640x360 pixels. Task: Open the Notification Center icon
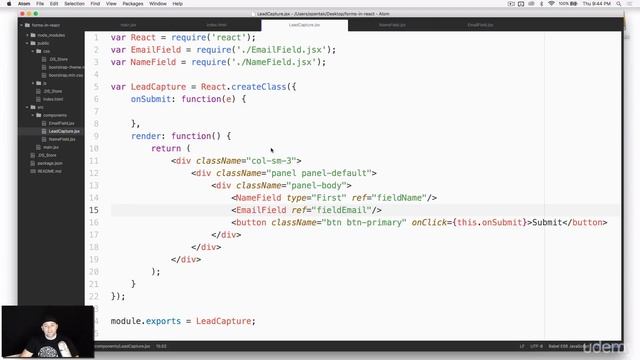629,4
